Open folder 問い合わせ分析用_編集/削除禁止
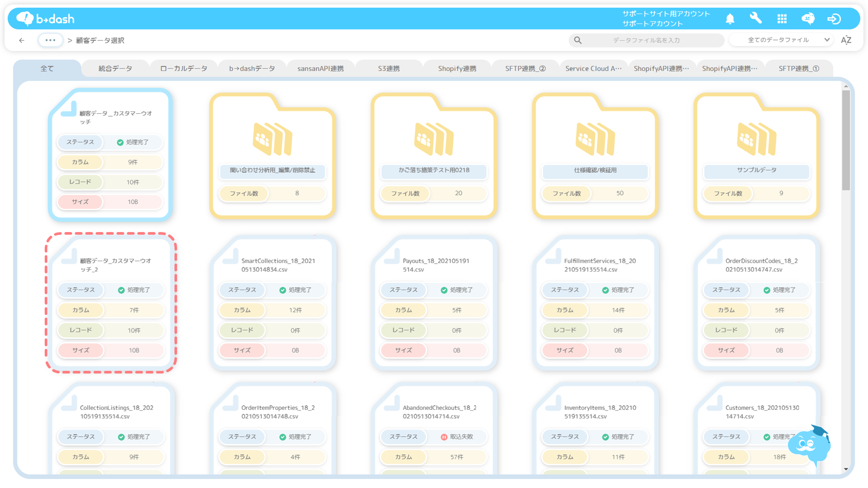 tap(273, 156)
